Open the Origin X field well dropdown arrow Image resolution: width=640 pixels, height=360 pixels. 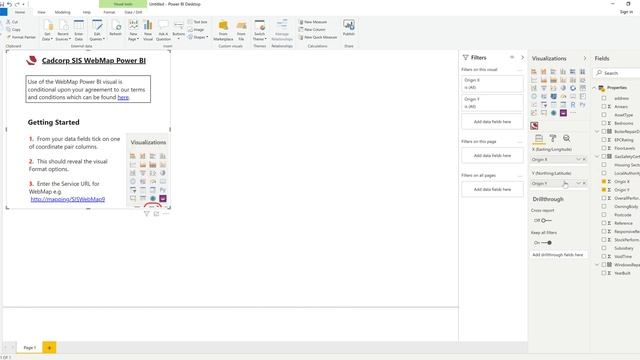click(578, 160)
